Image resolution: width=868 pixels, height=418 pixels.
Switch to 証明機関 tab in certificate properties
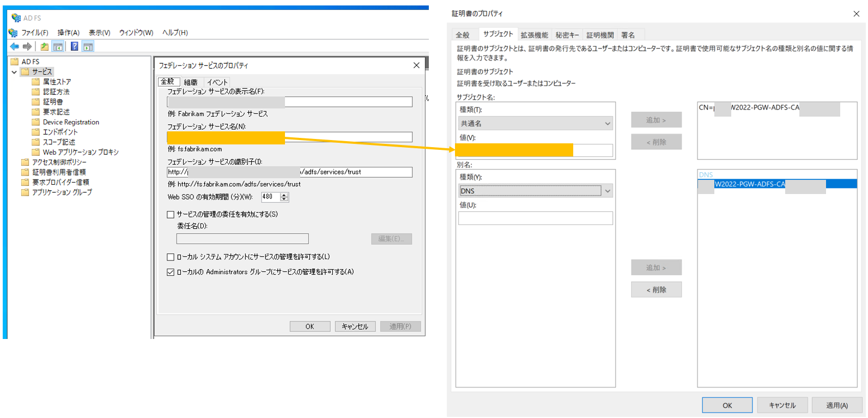600,35
